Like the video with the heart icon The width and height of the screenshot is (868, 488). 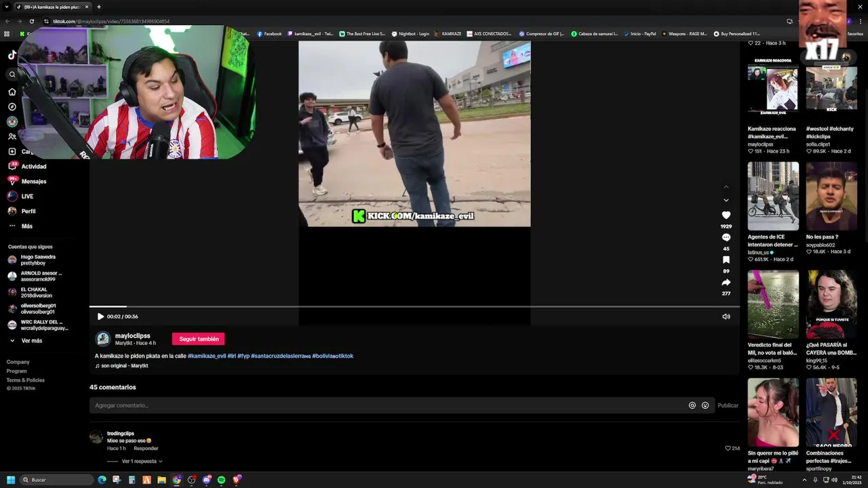726,215
